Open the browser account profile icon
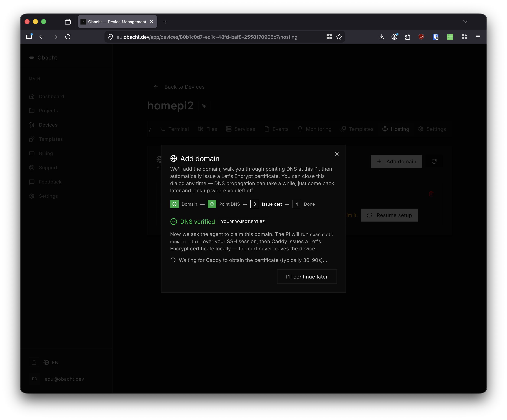 point(394,37)
